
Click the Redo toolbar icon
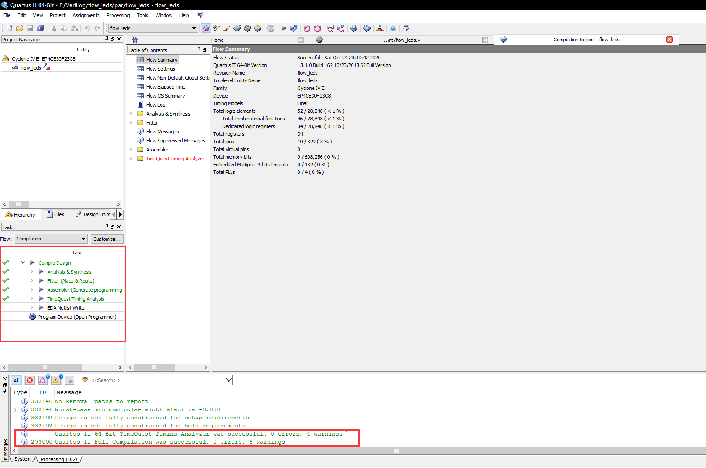coord(97,28)
